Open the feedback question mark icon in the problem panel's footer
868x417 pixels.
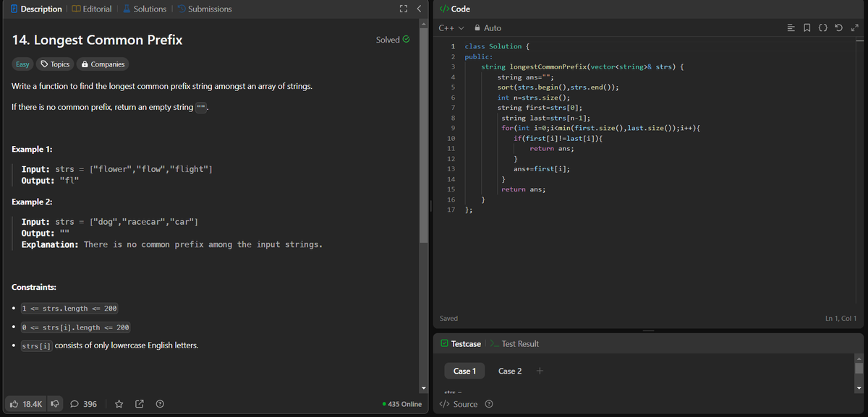(159, 404)
